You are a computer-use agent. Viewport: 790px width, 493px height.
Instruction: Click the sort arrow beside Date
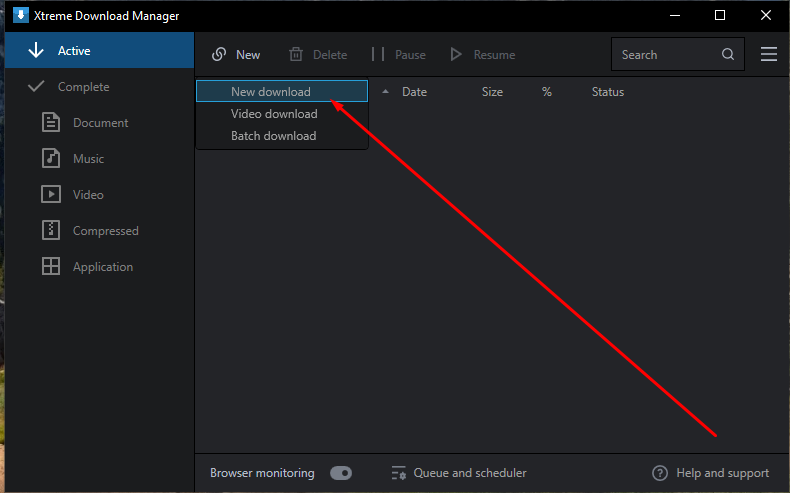[385, 92]
